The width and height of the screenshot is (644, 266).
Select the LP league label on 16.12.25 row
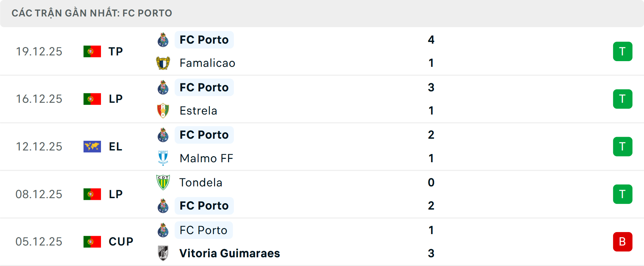pyautogui.click(x=115, y=99)
